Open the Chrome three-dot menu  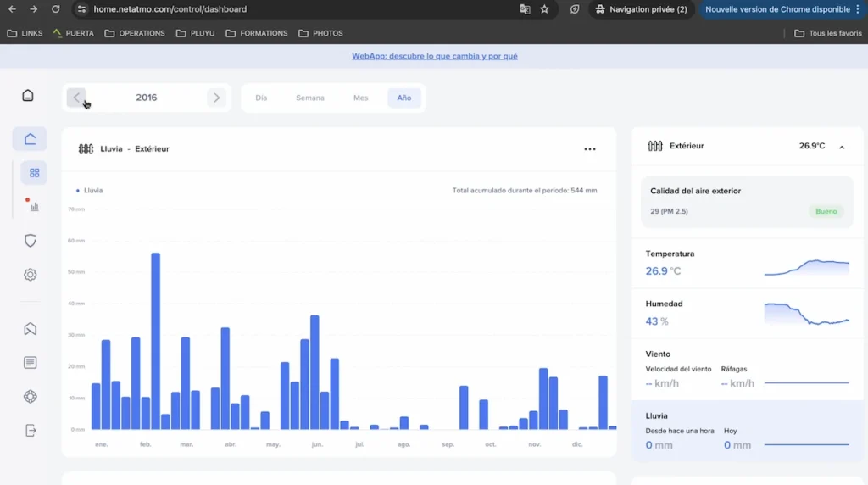[x=858, y=8]
